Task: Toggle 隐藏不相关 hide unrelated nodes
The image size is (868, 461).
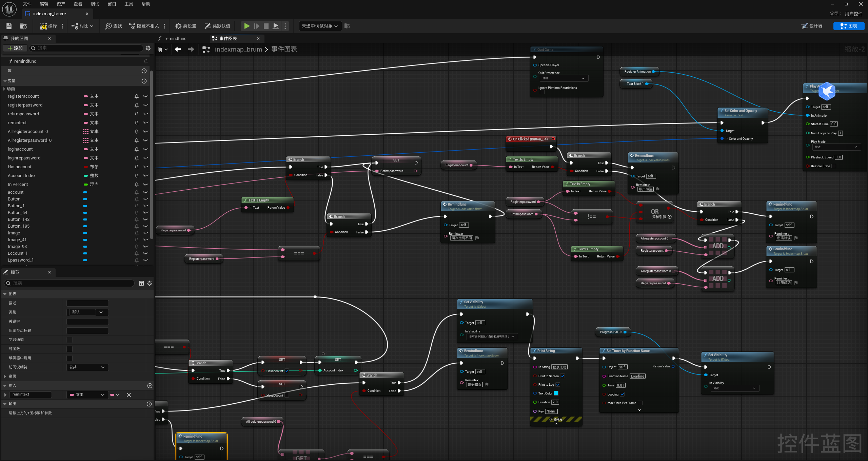Action: point(144,26)
